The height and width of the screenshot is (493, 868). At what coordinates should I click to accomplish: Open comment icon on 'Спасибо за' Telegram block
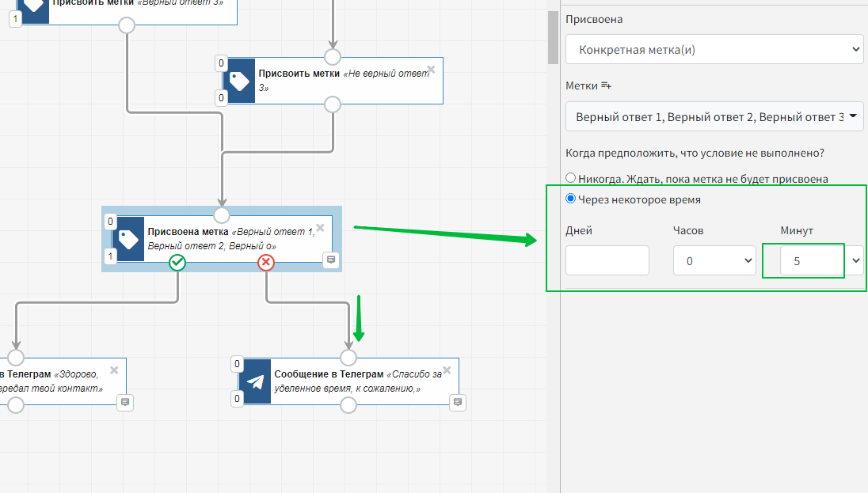click(x=457, y=403)
